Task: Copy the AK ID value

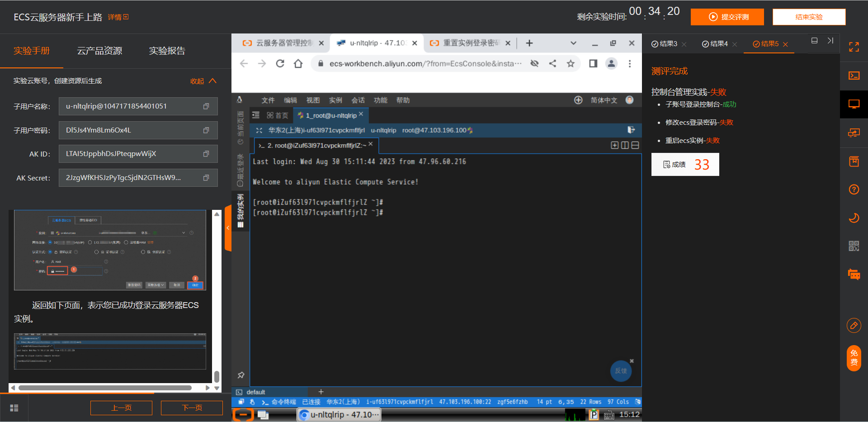Action: (206, 154)
